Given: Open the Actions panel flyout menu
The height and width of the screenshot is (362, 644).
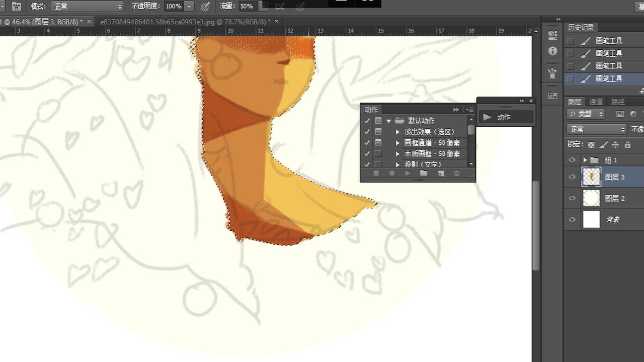Looking at the screenshot, I should tap(469, 110).
